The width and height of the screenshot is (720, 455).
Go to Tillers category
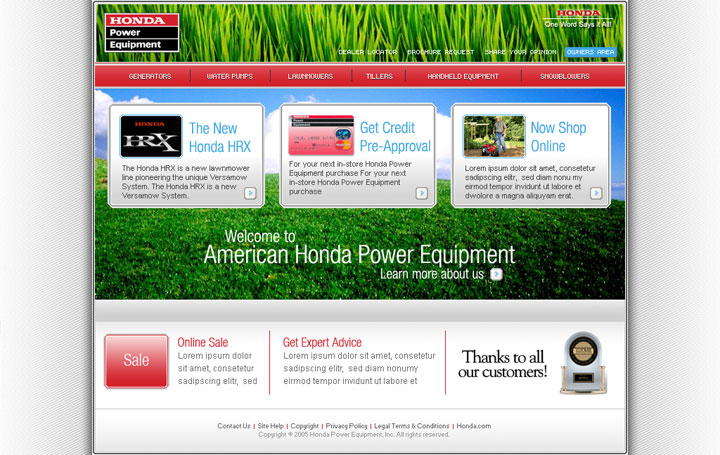[x=379, y=76]
